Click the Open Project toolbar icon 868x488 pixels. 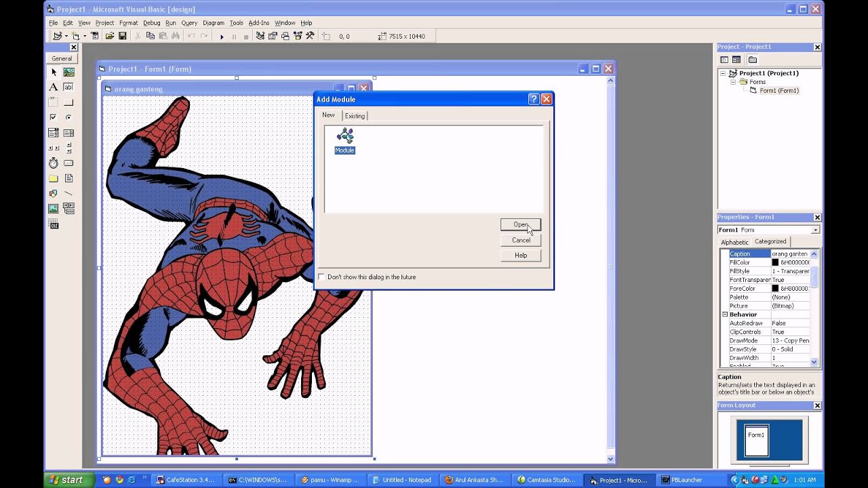110,36
